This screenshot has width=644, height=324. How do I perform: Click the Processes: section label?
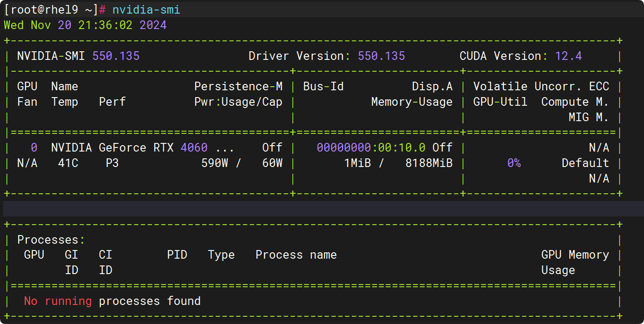pos(51,240)
